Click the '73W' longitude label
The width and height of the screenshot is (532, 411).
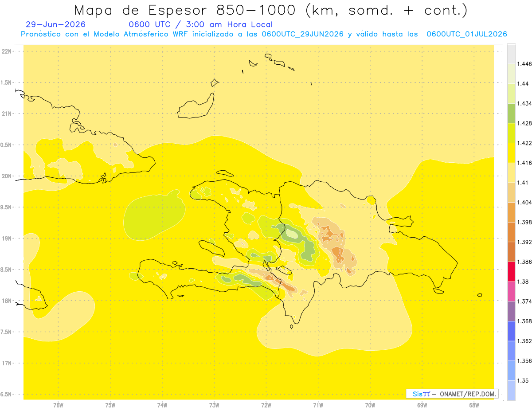click(x=214, y=405)
